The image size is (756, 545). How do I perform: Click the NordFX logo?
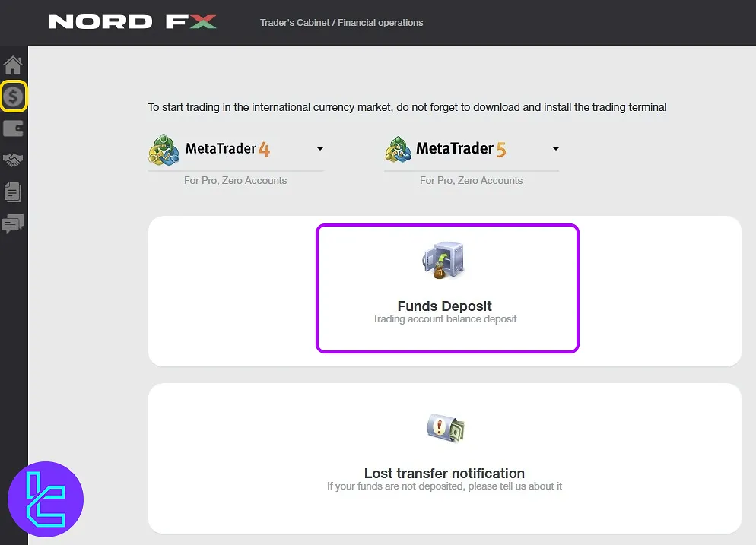(x=132, y=22)
